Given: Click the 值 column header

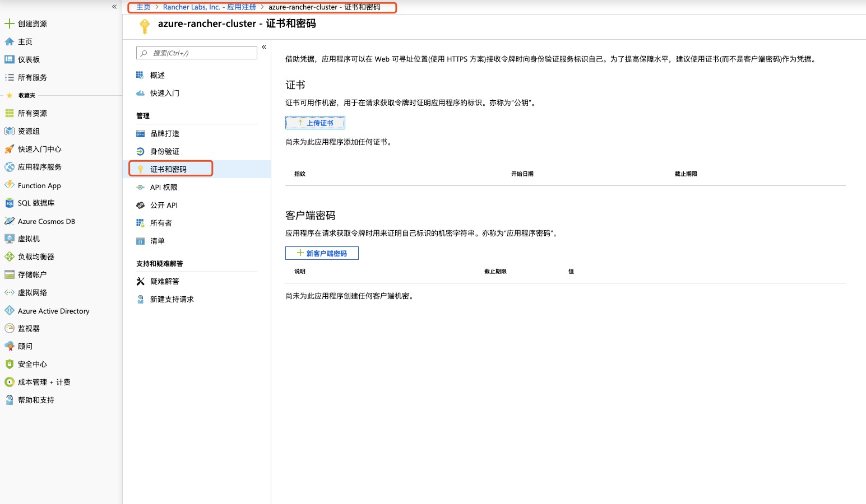Looking at the screenshot, I should [x=571, y=272].
